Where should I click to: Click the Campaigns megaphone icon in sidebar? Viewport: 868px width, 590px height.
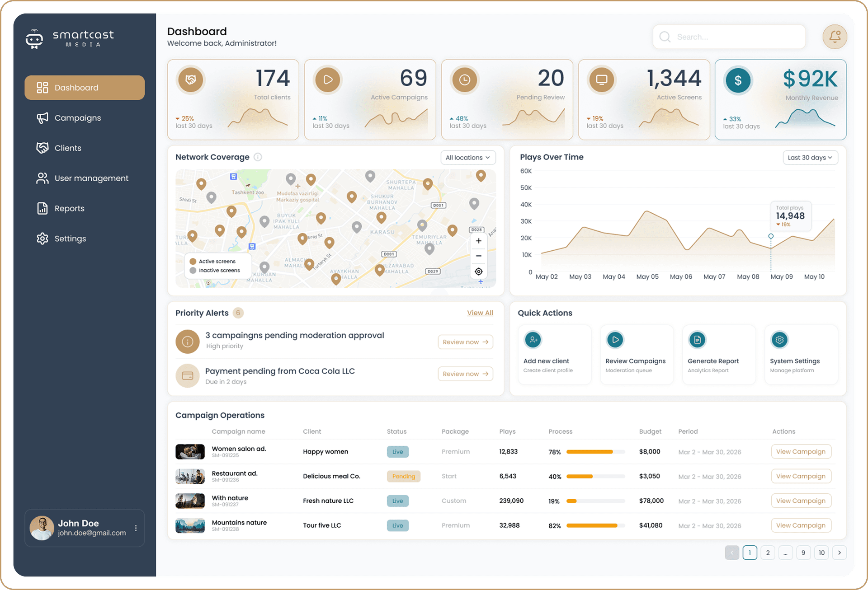tap(42, 118)
